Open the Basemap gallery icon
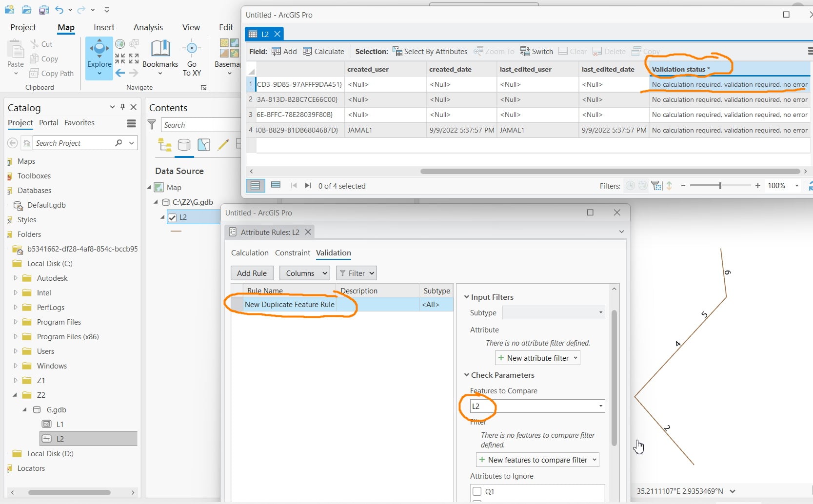The image size is (813, 504). tap(229, 48)
